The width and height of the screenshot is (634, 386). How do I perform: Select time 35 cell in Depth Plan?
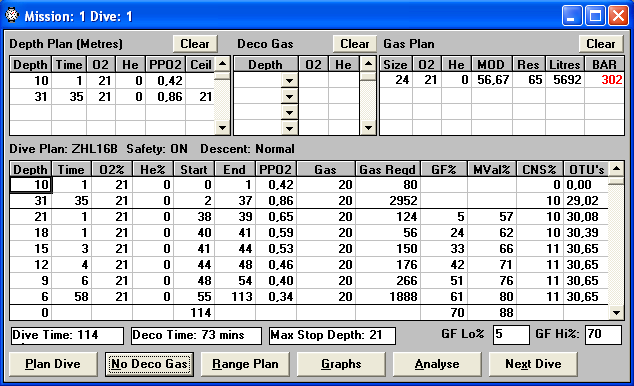point(69,97)
